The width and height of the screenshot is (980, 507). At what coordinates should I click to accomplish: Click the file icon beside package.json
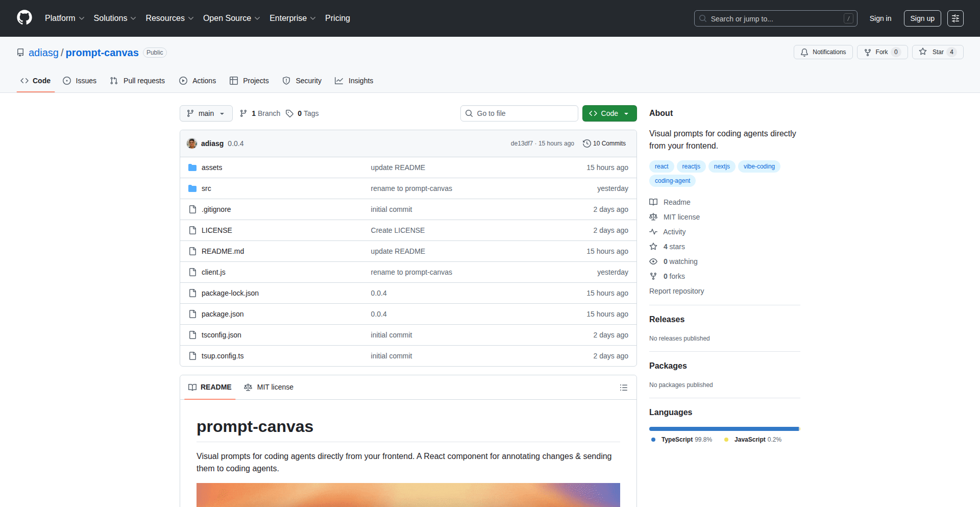[x=192, y=314]
